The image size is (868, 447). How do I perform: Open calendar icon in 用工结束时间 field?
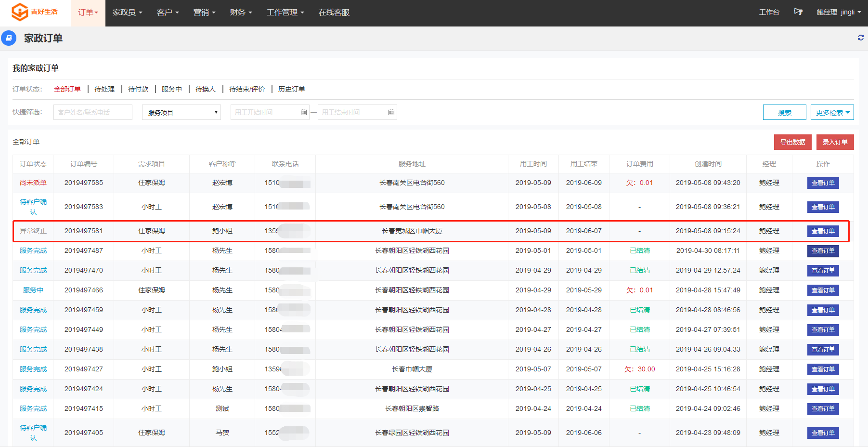(391, 112)
